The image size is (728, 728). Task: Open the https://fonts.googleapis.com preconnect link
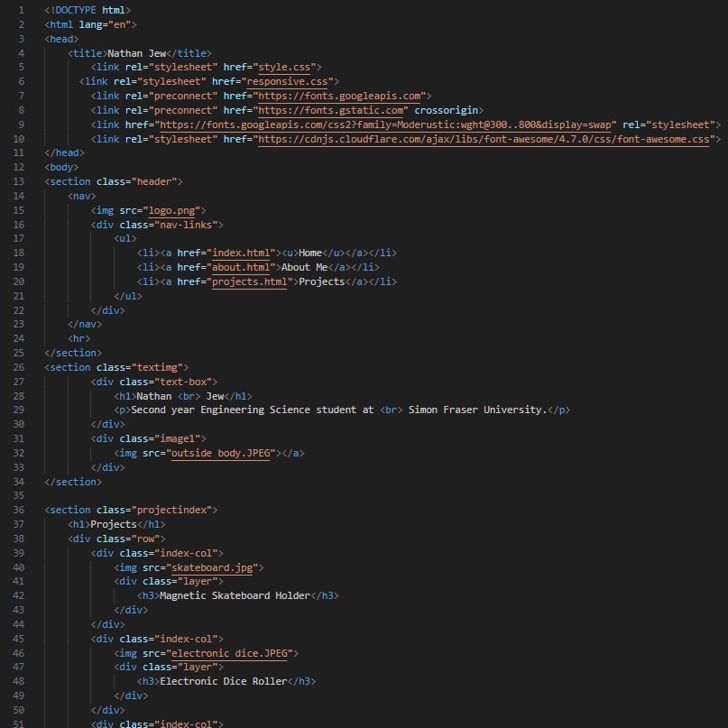pyautogui.click(x=339, y=96)
